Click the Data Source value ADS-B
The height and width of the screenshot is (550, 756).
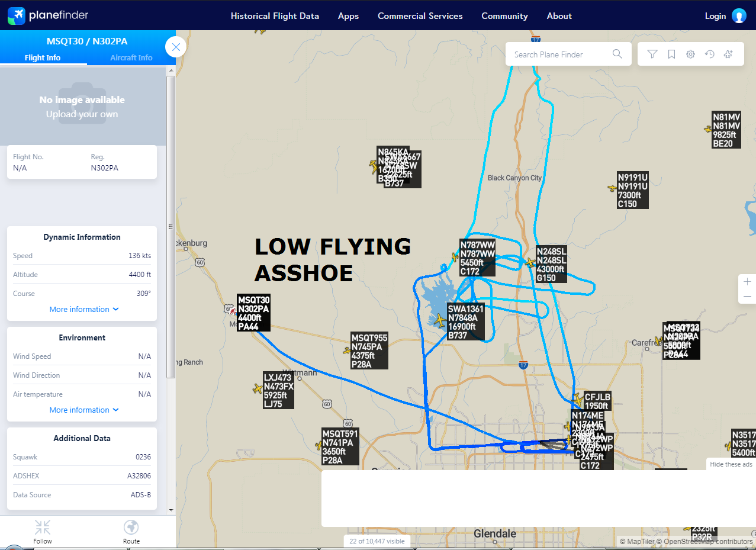141,495
